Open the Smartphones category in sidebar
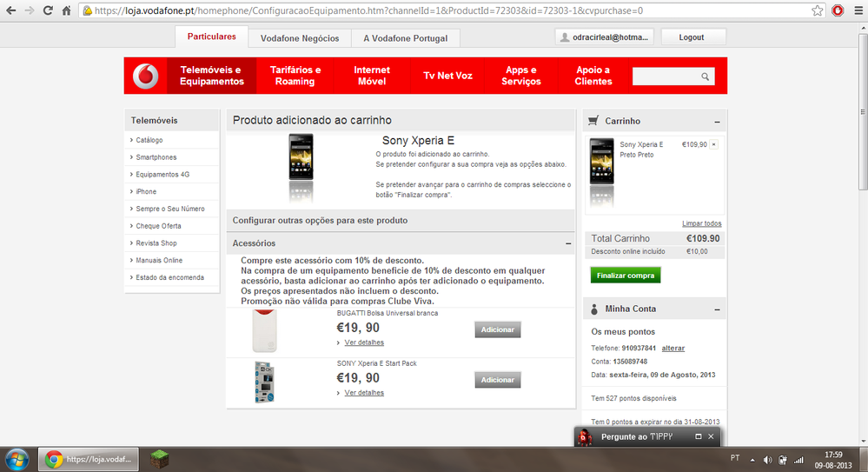 (156, 157)
